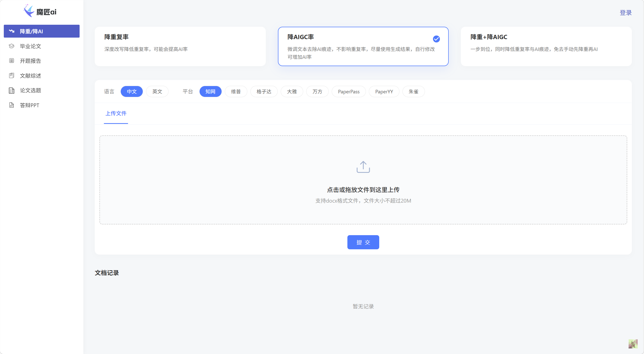Click the 文献综述 document icon

(x=12, y=75)
